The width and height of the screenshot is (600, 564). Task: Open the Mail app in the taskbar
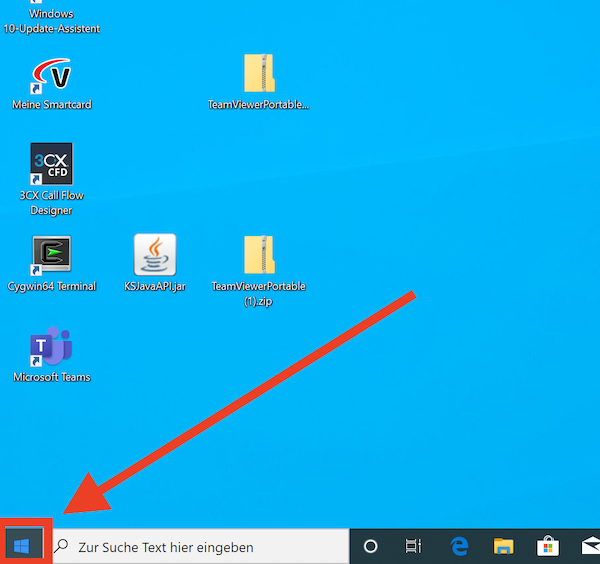point(590,546)
